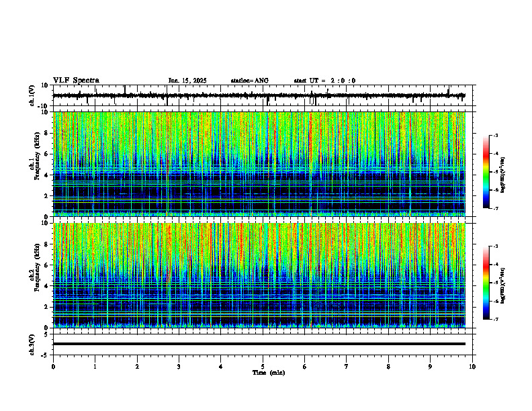Click the "Time (min)" x-axis label
532x411 pixels.
click(x=269, y=373)
